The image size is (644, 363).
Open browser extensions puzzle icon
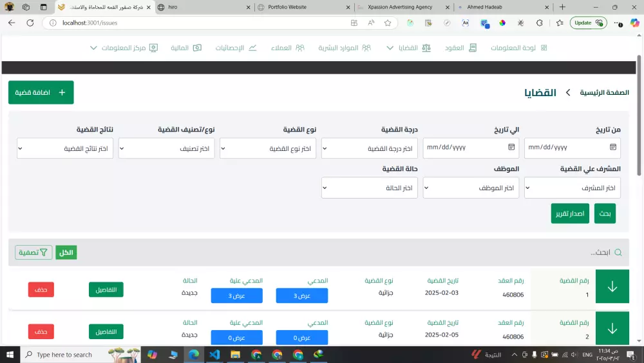539,23
